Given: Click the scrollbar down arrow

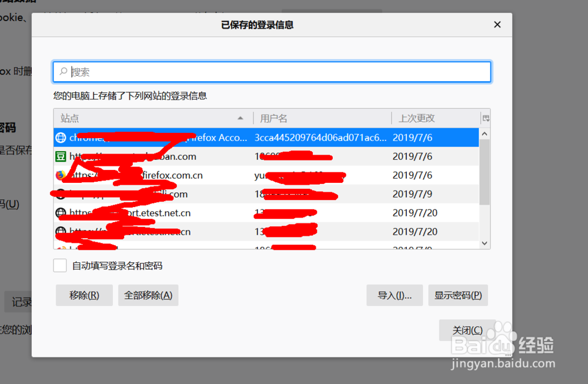Looking at the screenshot, I should (x=484, y=243).
